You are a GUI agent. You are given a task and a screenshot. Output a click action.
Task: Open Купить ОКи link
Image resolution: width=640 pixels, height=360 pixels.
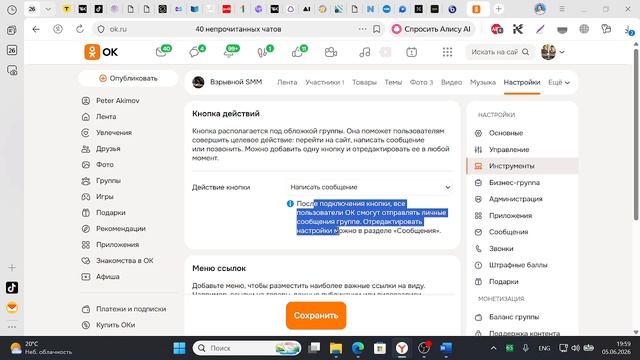tap(116, 325)
